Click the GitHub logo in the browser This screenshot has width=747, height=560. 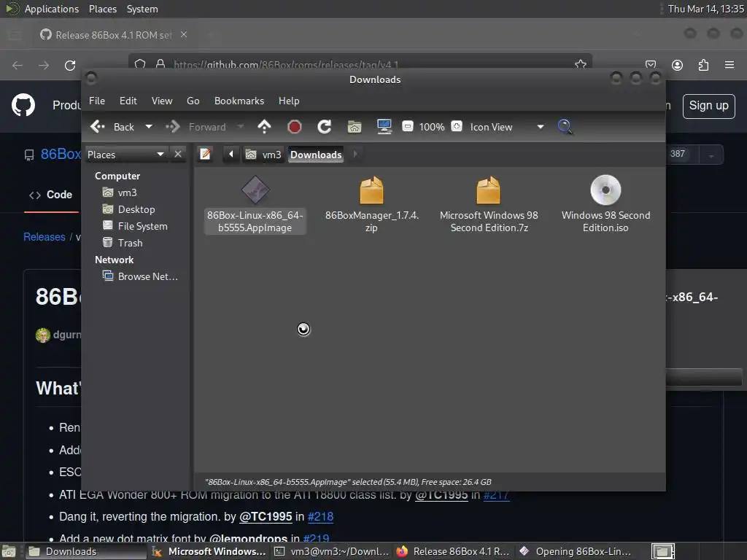(x=23, y=105)
